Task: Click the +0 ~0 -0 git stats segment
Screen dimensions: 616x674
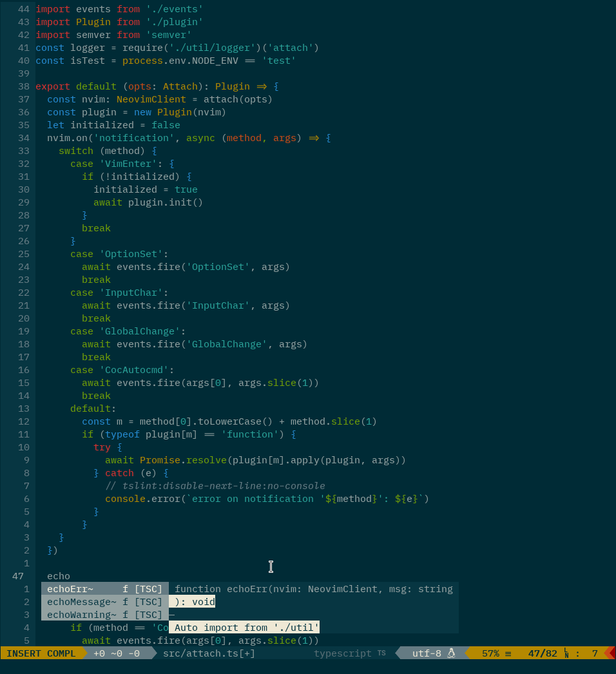Action: coord(116,653)
